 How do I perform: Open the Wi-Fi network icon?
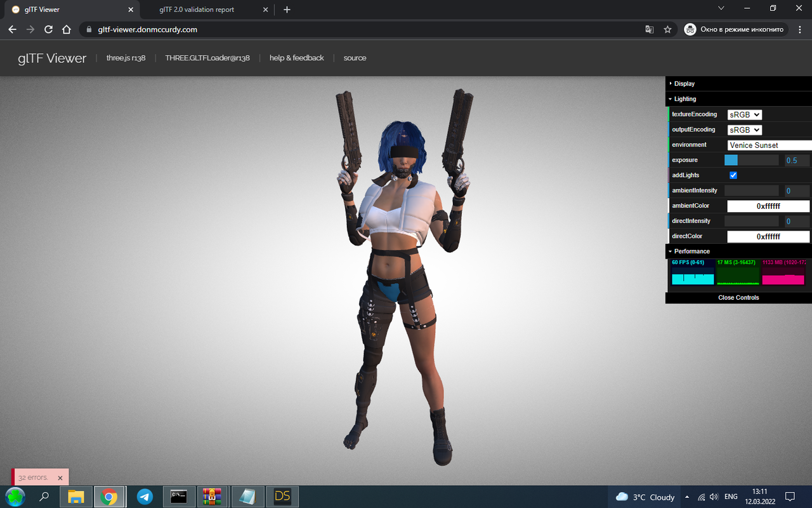pos(702,497)
